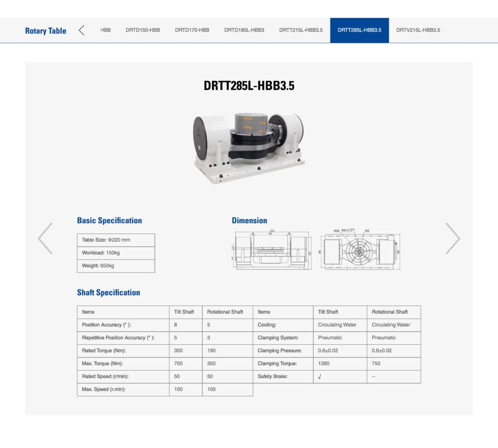
Task: Open the right top-view dimension drawing
Action: tap(360, 250)
